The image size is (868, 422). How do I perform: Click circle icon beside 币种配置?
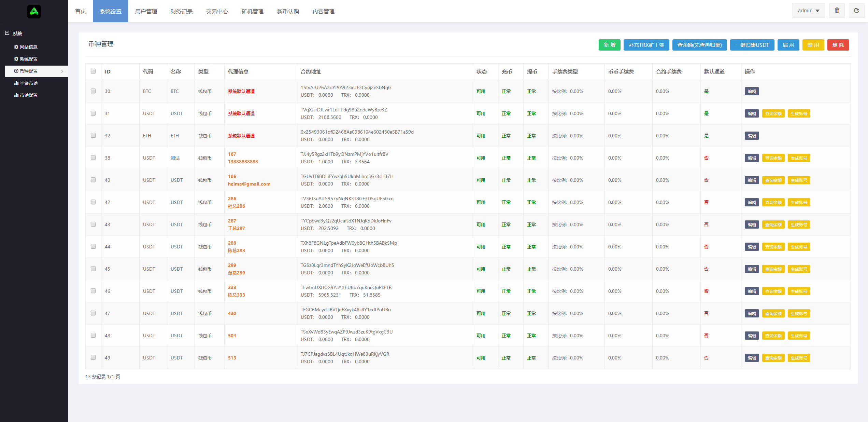[x=16, y=71]
